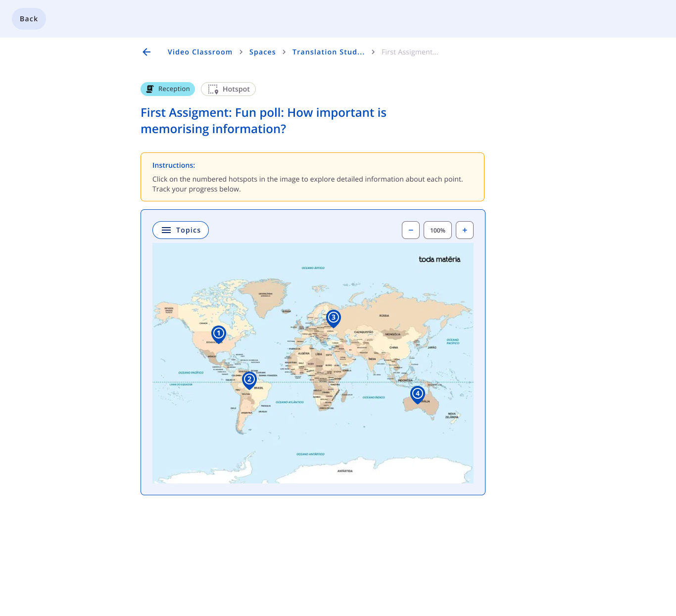The width and height of the screenshot is (676, 616).
Task: Zoom out with the minus button
Action: point(411,230)
